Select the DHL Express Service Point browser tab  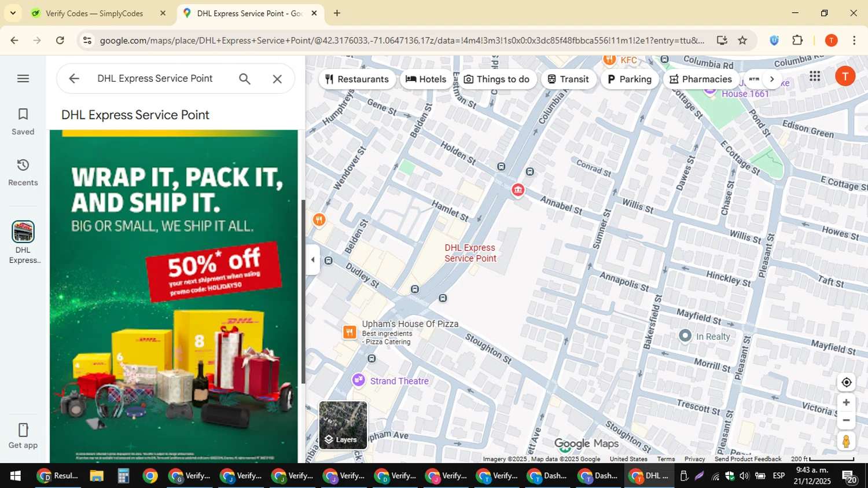click(249, 13)
